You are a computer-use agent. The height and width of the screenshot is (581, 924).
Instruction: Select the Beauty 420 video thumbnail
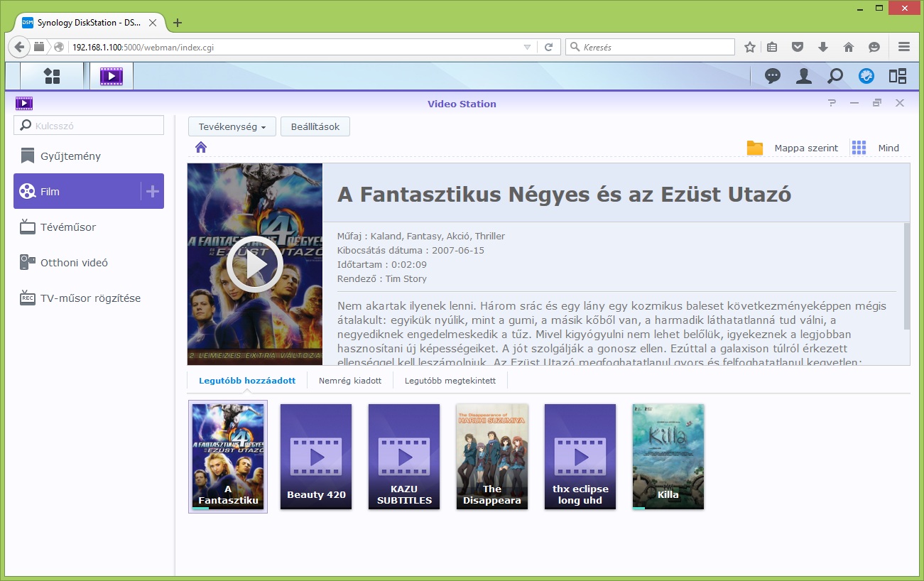point(316,457)
